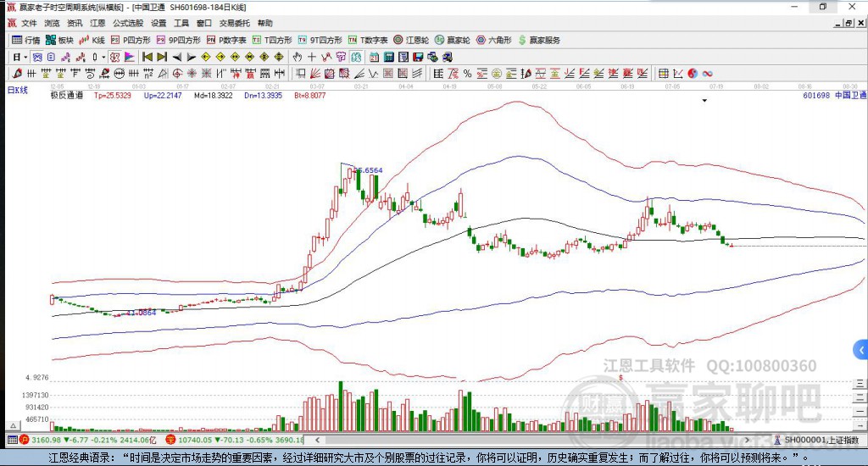This screenshot has height=466, width=868.
Task: Click the yellow diamond left-arrow icon
Action: (x=205, y=57)
